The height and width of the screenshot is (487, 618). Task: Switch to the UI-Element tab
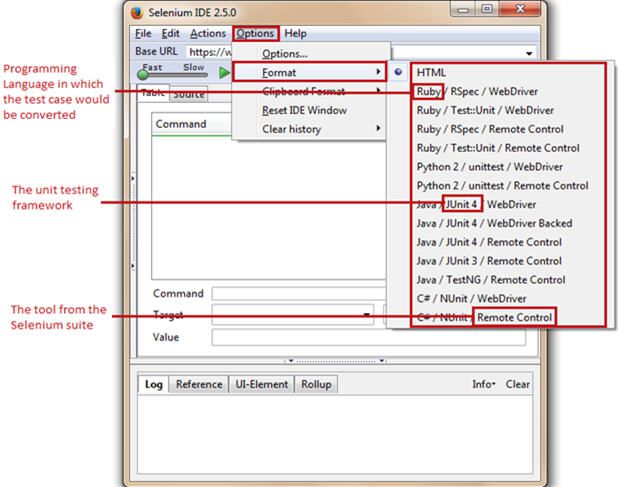point(262,384)
